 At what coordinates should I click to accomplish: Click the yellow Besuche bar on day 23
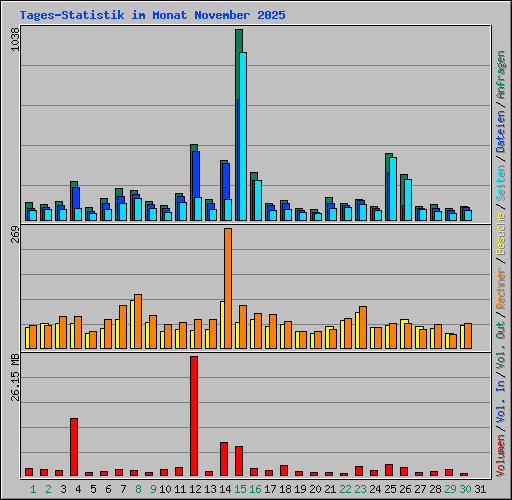(357, 330)
